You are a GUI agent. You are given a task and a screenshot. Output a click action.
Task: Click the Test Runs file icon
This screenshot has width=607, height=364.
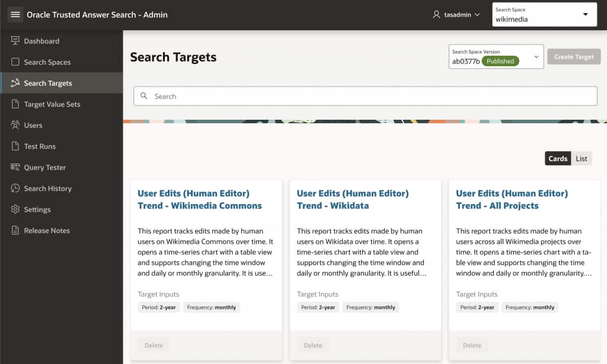(x=15, y=146)
